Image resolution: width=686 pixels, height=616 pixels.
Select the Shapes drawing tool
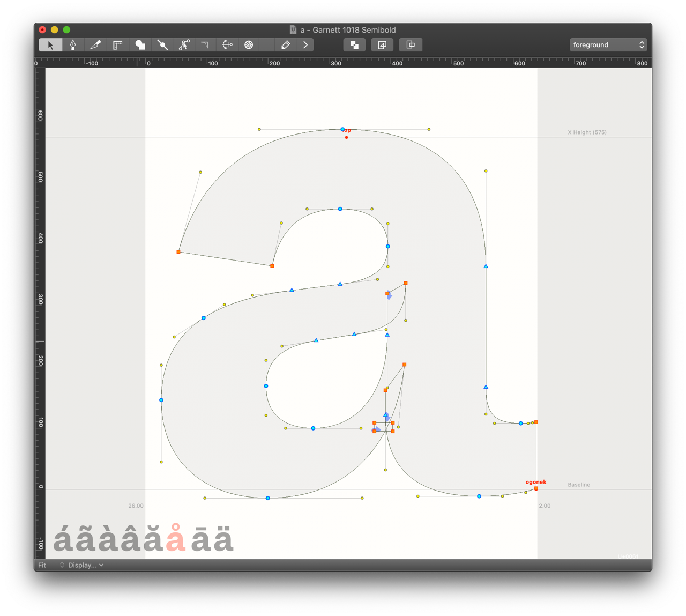[140, 45]
